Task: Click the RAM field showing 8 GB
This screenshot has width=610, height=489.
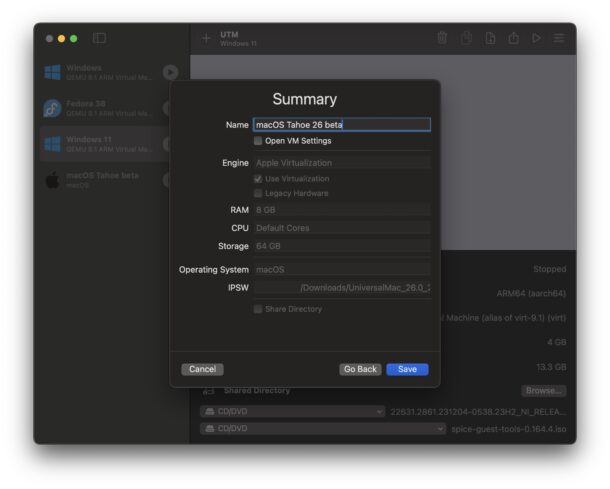Action: tap(342, 210)
